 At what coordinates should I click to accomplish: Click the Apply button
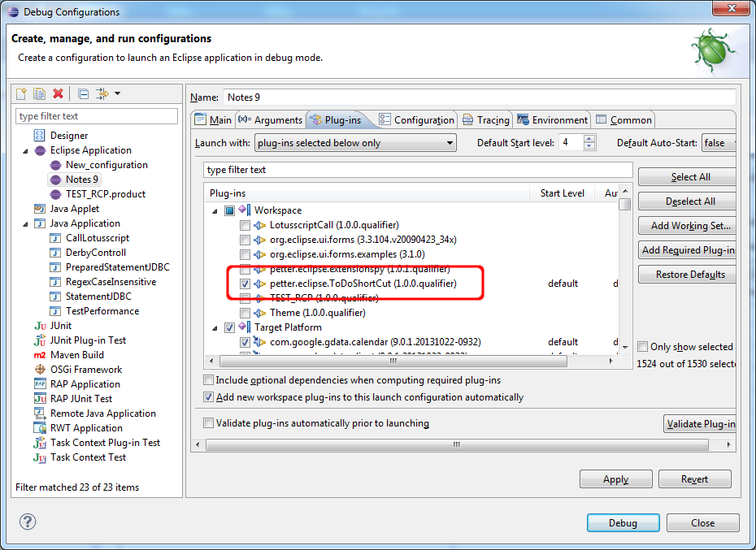[615, 479]
